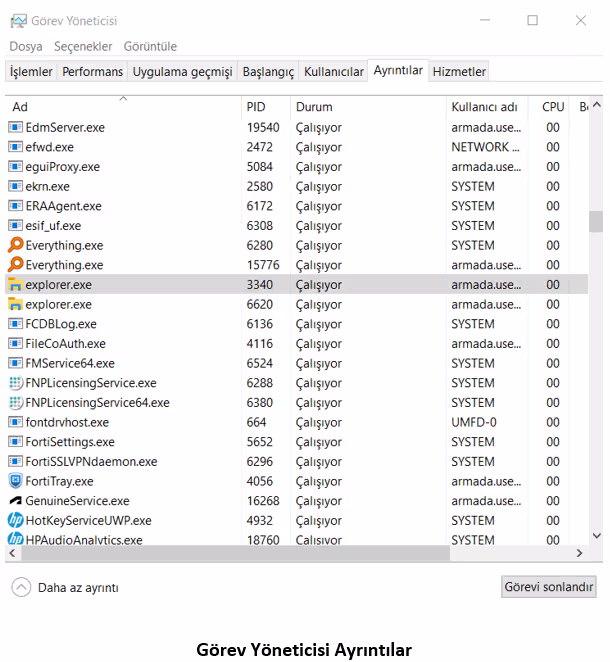This screenshot has height=662, width=610.
Task: Sort by the Kullanıcı adı column header
Action: [487, 107]
